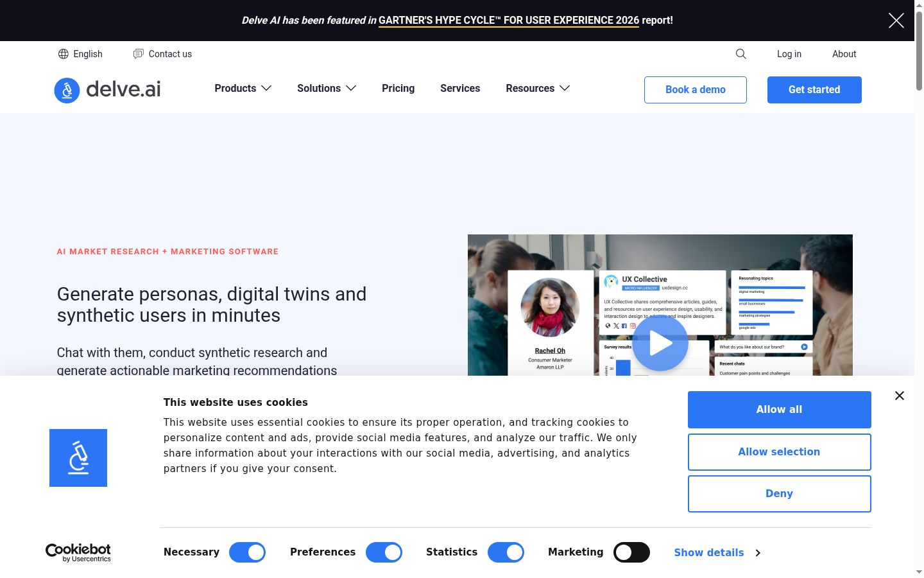
Task: Click the UX Collective card in video
Action: [x=663, y=302]
